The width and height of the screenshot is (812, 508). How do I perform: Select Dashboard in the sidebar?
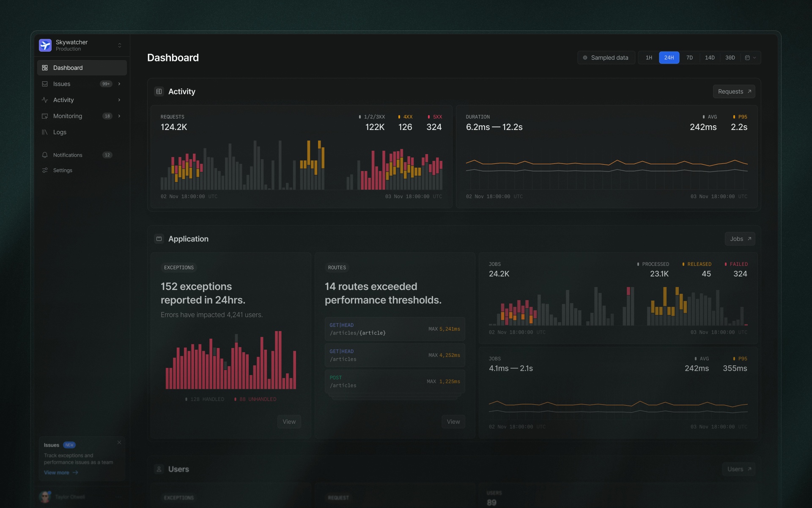click(68, 68)
